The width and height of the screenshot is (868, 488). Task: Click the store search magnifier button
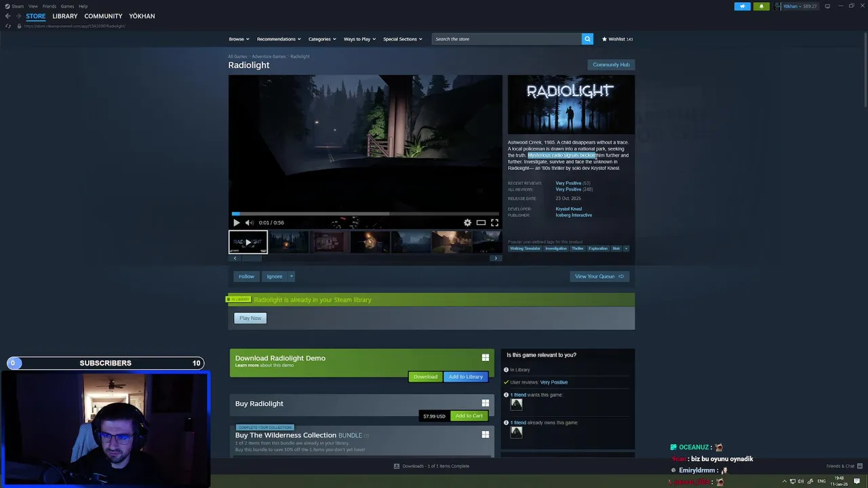pos(587,39)
